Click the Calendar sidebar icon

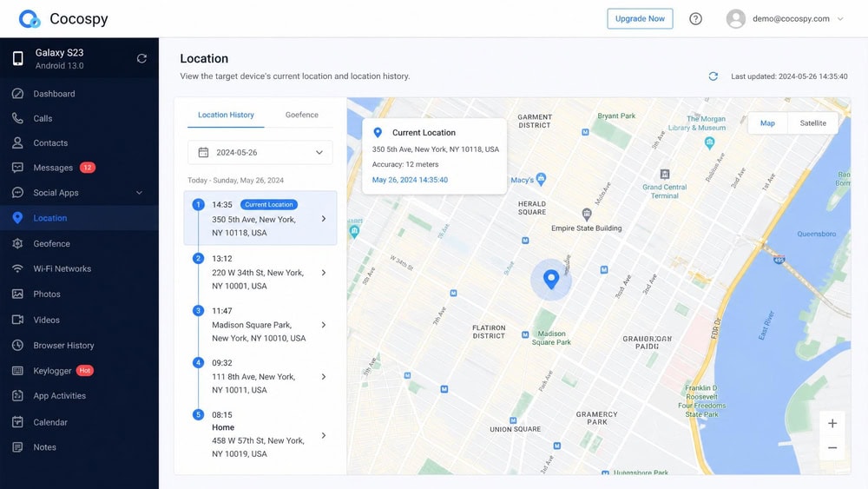[x=17, y=422]
